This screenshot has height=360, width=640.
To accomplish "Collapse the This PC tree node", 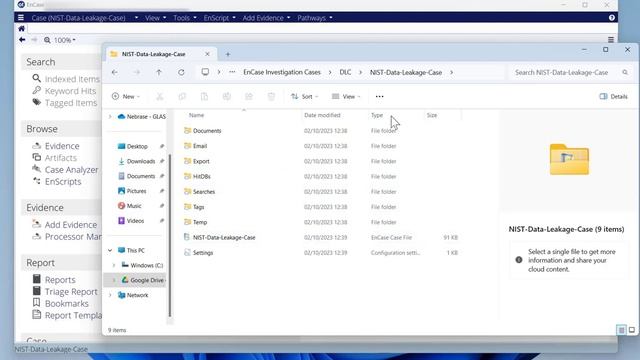I will pyautogui.click(x=110, y=250).
